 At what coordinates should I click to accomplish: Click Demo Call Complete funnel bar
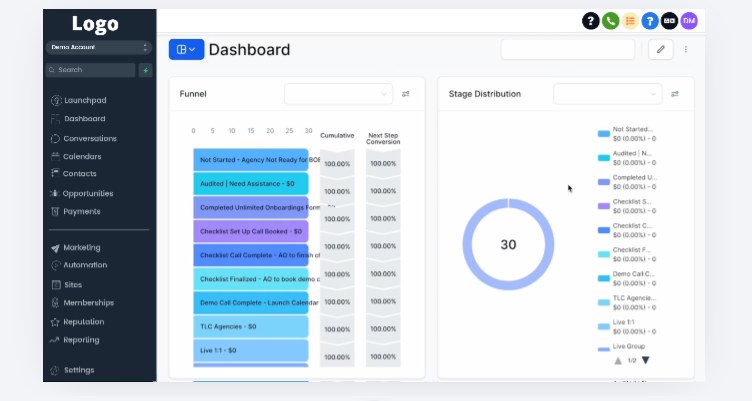point(251,303)
